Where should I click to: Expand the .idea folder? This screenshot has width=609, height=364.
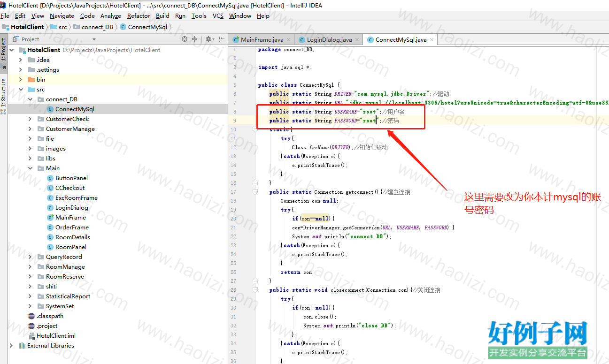point(21,60)
